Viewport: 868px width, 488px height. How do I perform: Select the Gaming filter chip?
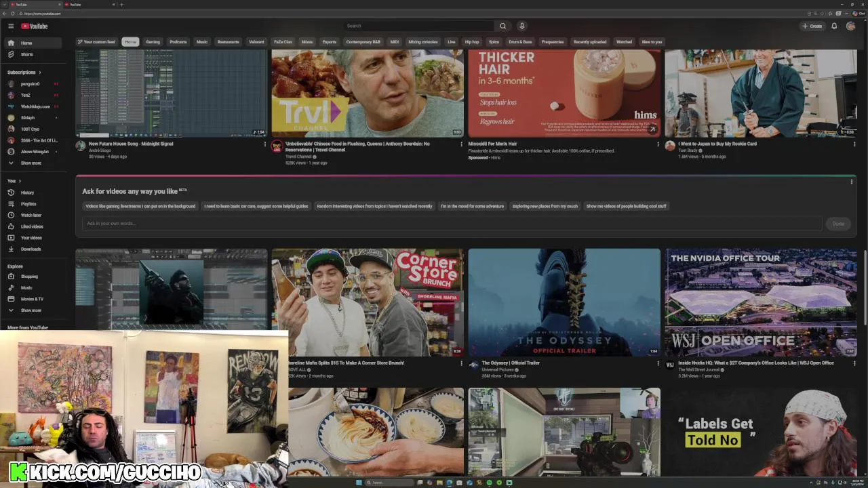(153, 42)
